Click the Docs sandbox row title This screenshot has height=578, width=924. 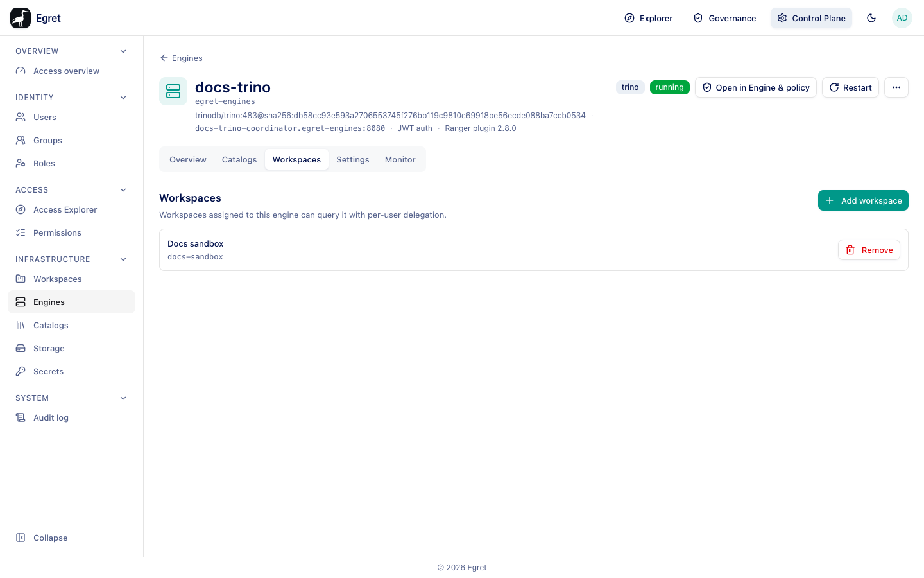196,243
